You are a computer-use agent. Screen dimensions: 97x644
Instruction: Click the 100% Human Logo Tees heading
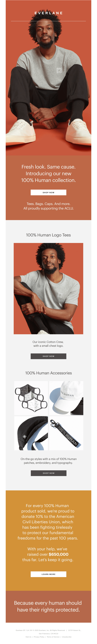[48, 235]
